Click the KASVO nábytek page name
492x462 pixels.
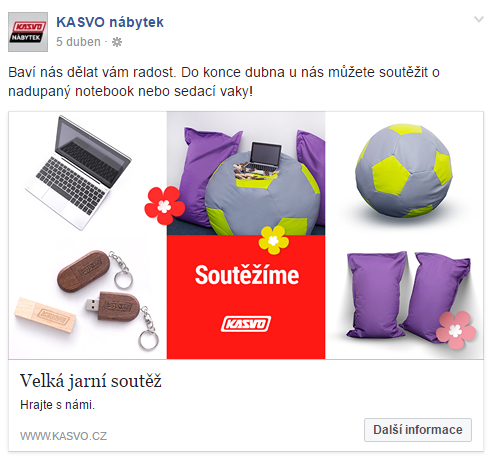point(110,22)
